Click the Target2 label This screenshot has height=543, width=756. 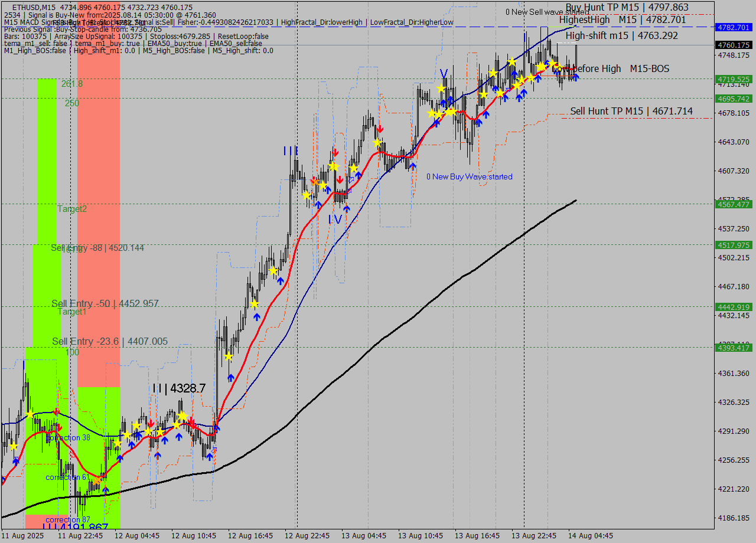[72, 209]
